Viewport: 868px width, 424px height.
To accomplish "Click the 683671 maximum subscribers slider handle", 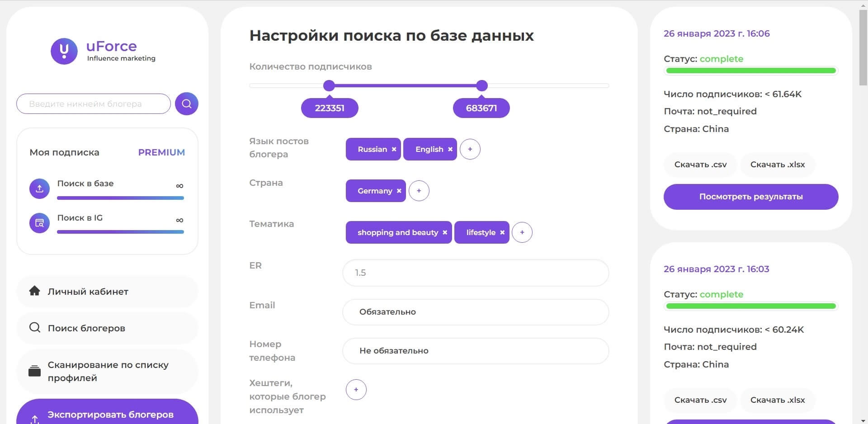I will (x=482, y=85).
